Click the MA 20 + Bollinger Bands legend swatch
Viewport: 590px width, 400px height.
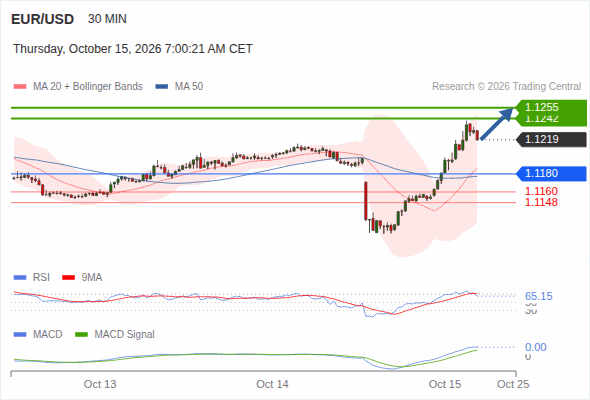click(x=20, y=87)
